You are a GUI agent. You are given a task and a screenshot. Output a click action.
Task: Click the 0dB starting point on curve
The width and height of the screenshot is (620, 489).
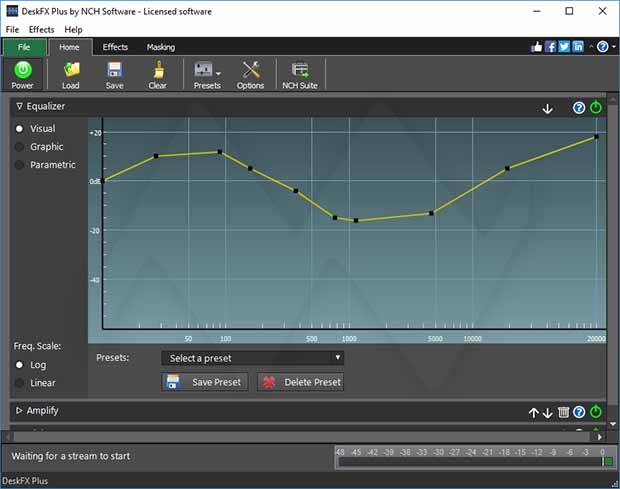click(103, 181)
